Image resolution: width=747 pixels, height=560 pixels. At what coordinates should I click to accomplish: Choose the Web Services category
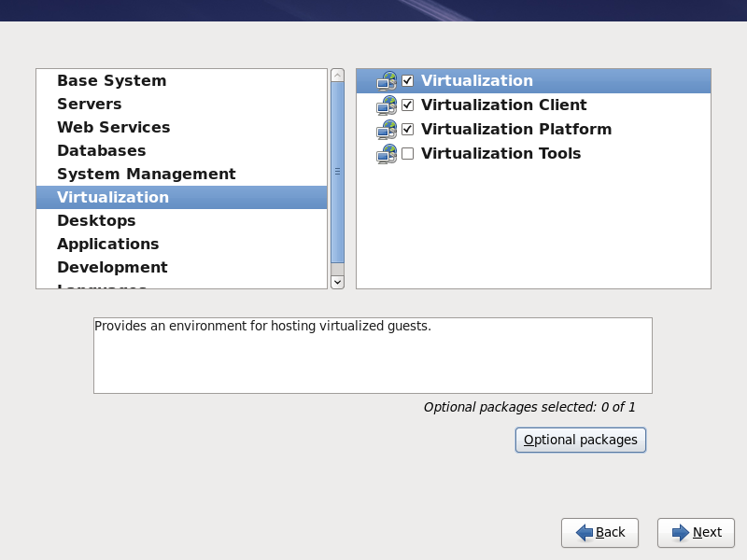[113, 128]
